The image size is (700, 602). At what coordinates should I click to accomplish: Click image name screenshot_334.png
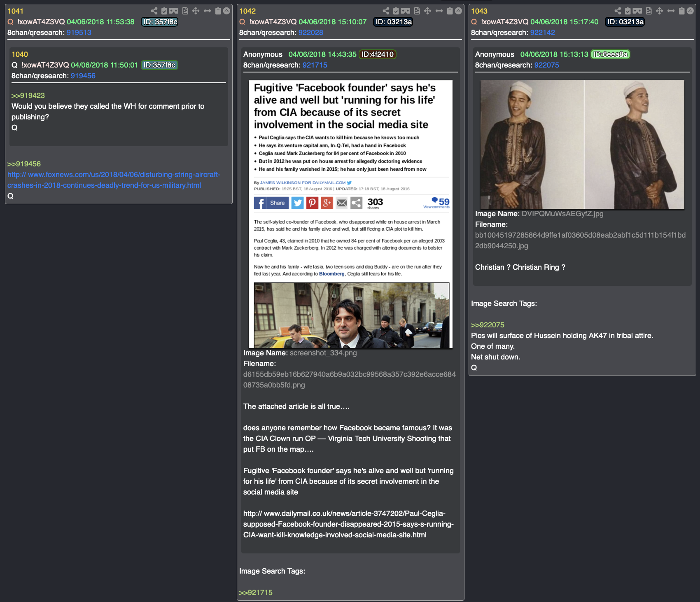click(323, 353)
